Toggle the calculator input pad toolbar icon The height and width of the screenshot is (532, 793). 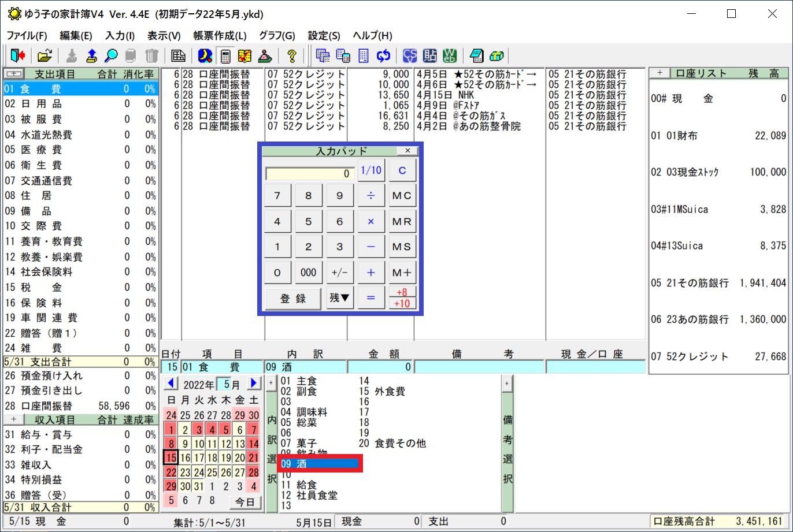[x=225, y=55]
